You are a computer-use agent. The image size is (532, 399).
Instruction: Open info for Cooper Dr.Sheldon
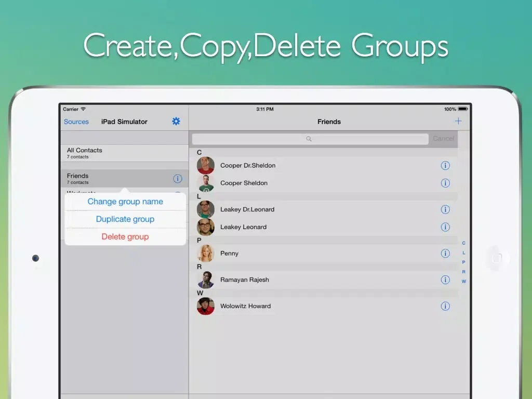coord(445,166)
